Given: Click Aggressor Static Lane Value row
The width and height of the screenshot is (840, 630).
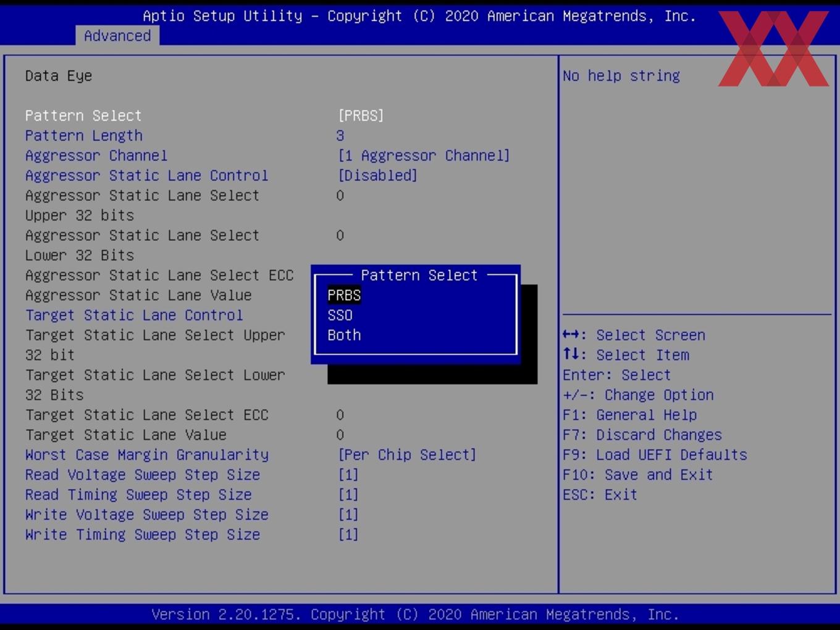Looking at the screenshot, I should (138, 295).
